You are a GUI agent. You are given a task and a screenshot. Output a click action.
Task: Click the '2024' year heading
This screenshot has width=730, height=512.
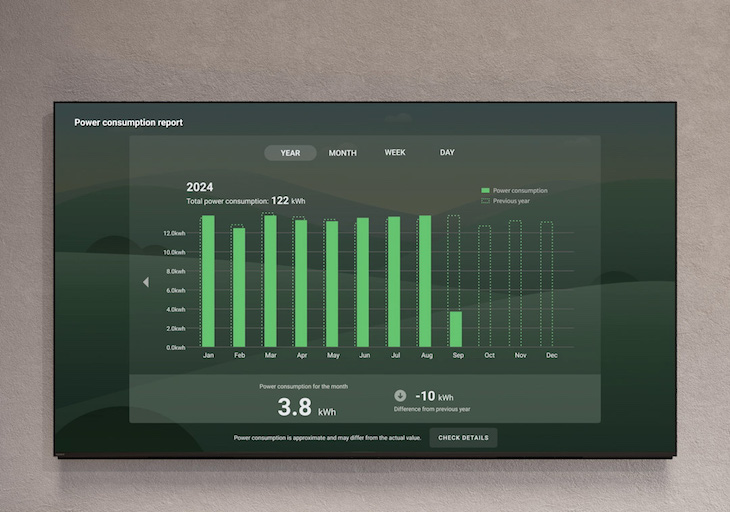click(x=200, y=187)
